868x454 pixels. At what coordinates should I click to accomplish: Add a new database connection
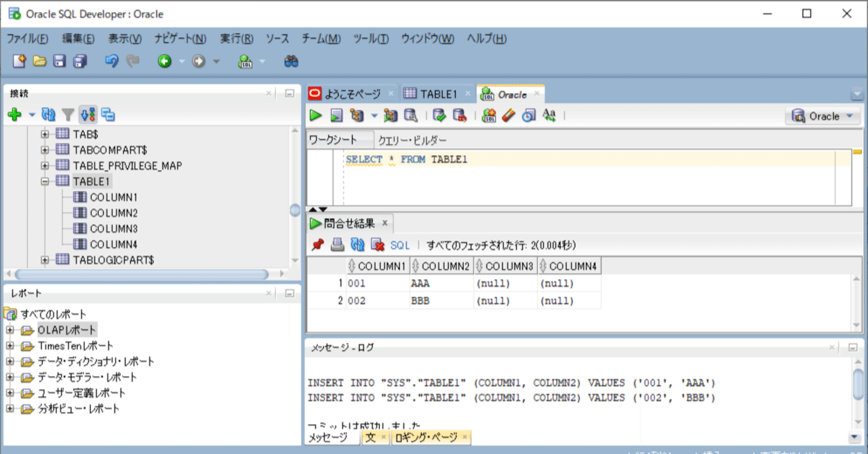pos(14,112)
